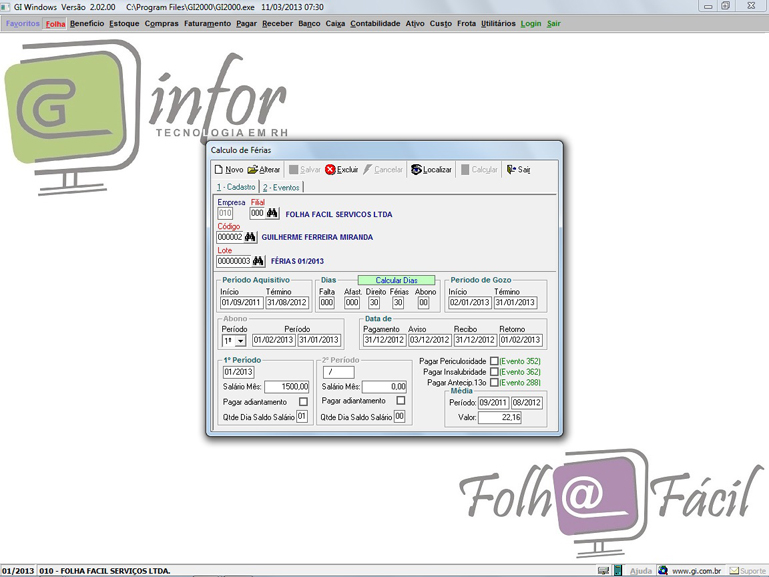Click the green Calcular Dias button
Screen dimensions: 769x577
pyautogui.click(x=396, y=280)
